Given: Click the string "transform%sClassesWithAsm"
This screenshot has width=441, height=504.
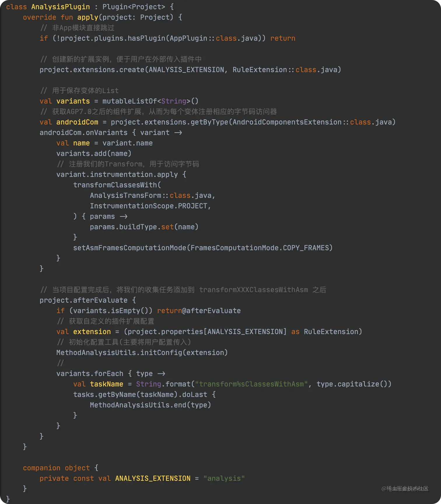Looking at the screenshot, I should tap(251, 384).
